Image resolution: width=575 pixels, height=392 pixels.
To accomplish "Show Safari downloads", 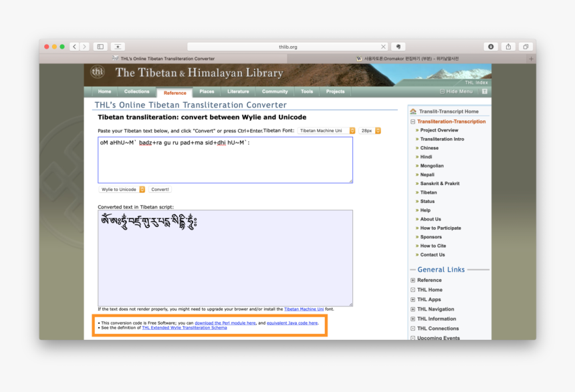I will [491, 47].
